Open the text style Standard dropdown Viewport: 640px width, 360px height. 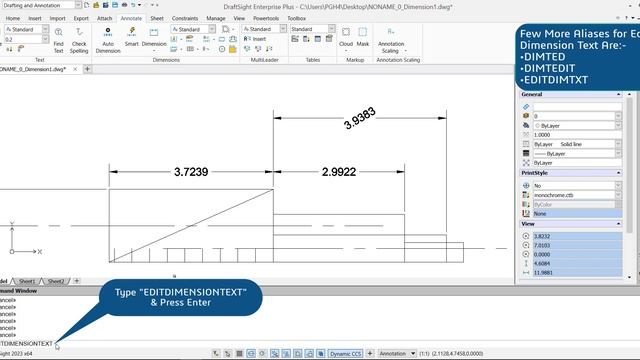45,29
